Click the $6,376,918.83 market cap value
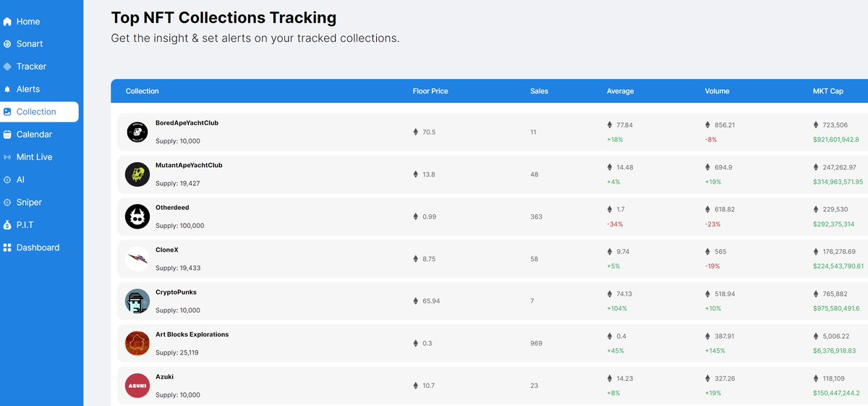 pos(835,351)
